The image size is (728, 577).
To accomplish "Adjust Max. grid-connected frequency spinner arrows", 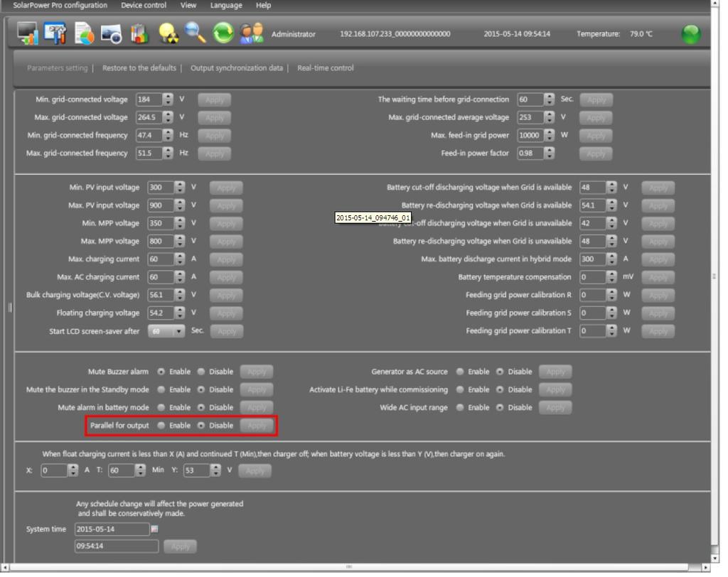I will coord(168,153).
